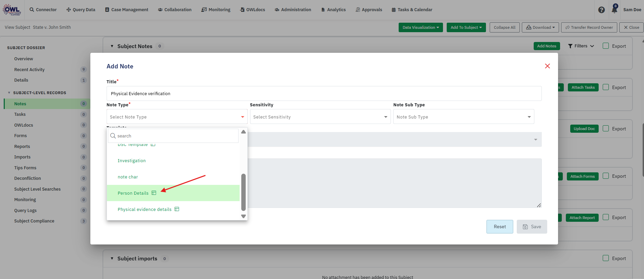Image resolution: width=644 pixels, height=279 pixels.
Task: Open the Analytics menu
Action: click(x=333, y=9)
